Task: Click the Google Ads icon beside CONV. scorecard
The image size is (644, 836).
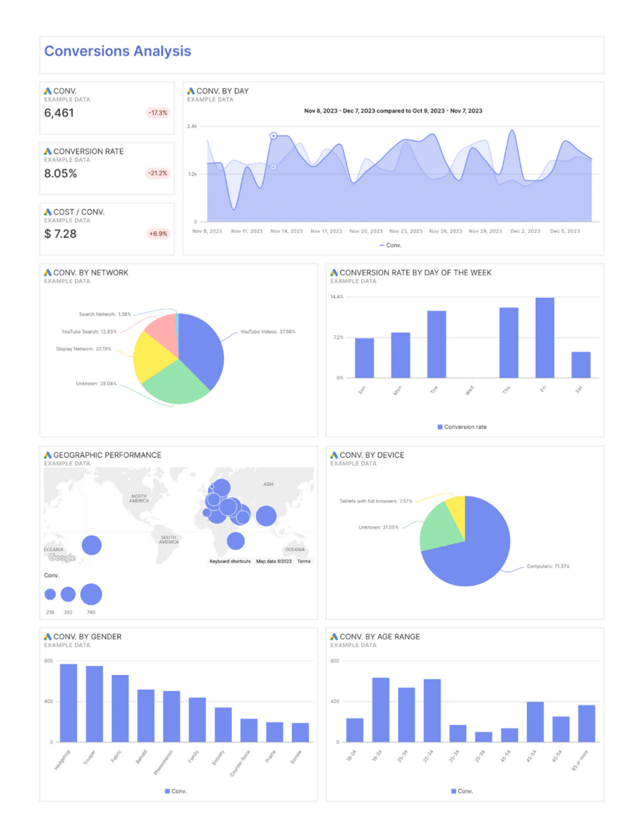Action: [x=48, y=91]
